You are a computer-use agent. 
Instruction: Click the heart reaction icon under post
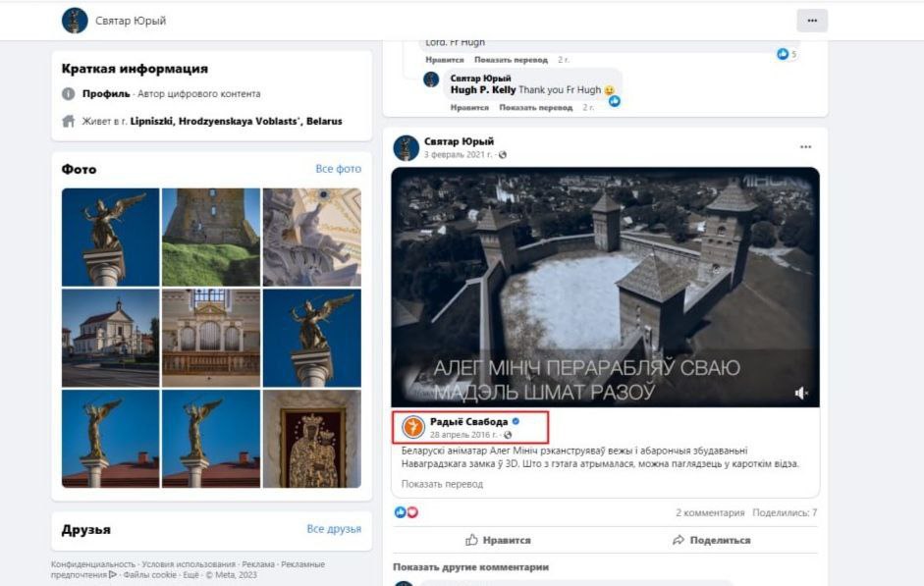coord(412,512)
